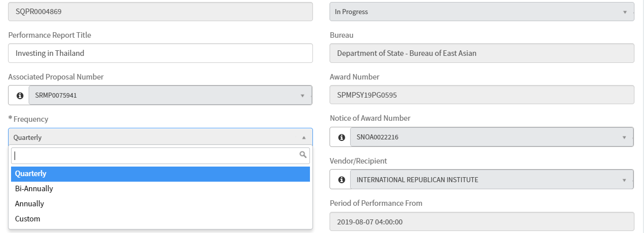This screenshot has width=644, height=233.
Task: Click the Period of Performance From field
Action: (481, 221)
